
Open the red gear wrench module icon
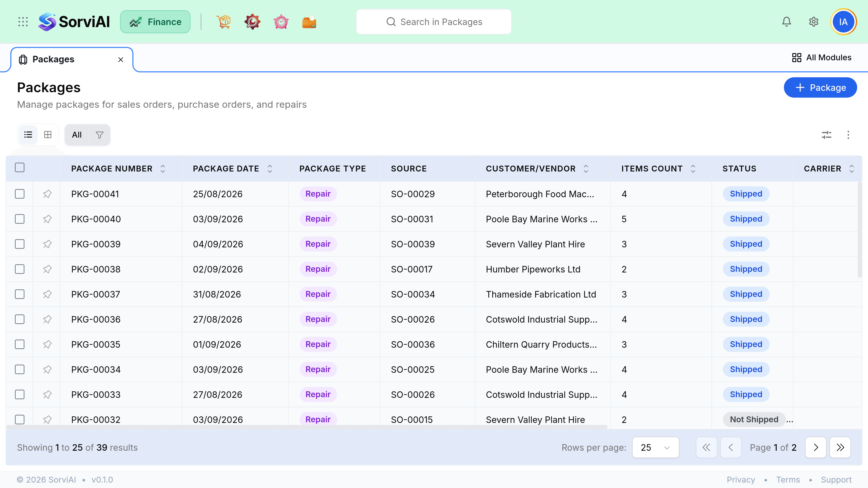point(252,22)
